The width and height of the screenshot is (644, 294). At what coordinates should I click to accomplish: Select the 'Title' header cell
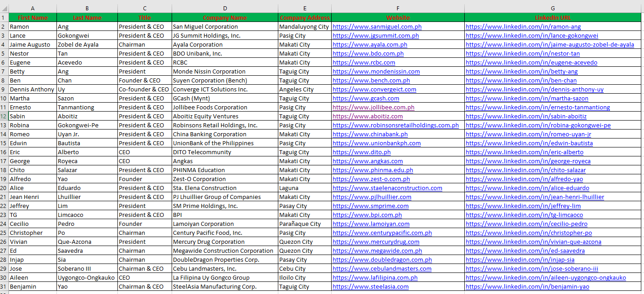145,17
